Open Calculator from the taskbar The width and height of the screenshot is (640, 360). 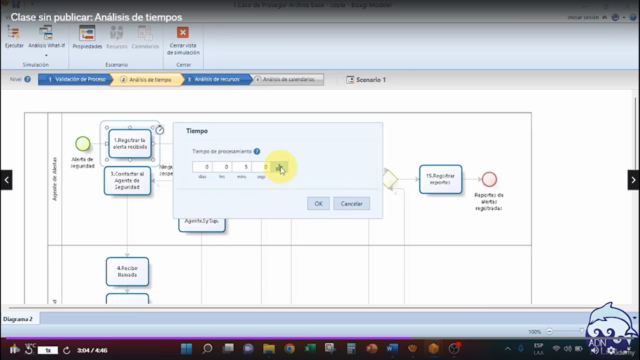[x=351, y=349]
